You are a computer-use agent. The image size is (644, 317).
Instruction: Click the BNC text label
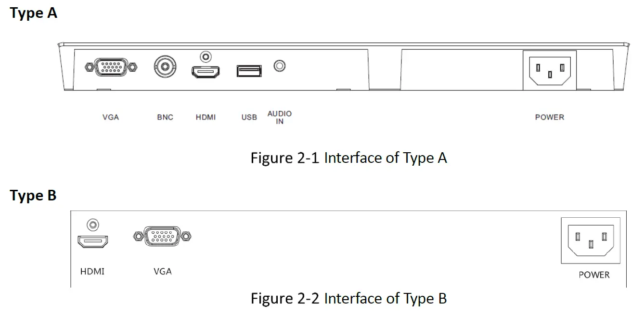point(165,117)
